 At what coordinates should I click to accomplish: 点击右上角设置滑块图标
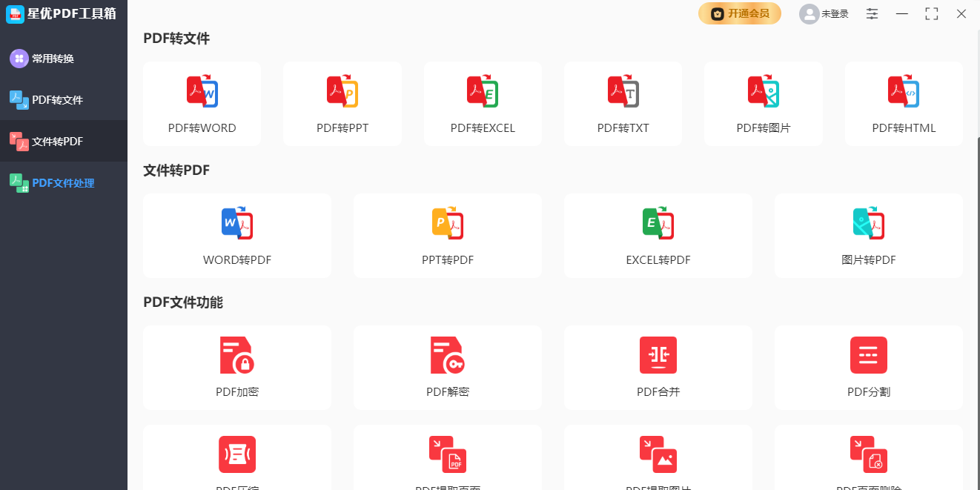pos(872,13)
